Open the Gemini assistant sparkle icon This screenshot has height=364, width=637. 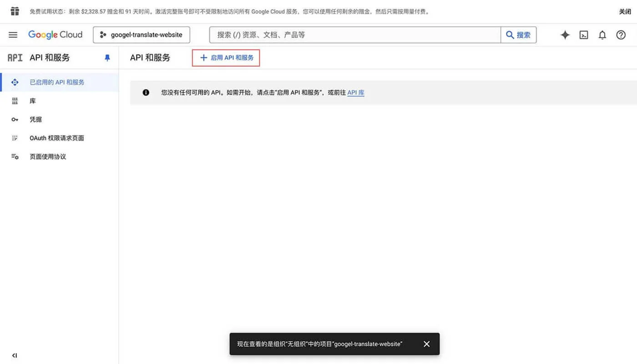click(565, 35)
